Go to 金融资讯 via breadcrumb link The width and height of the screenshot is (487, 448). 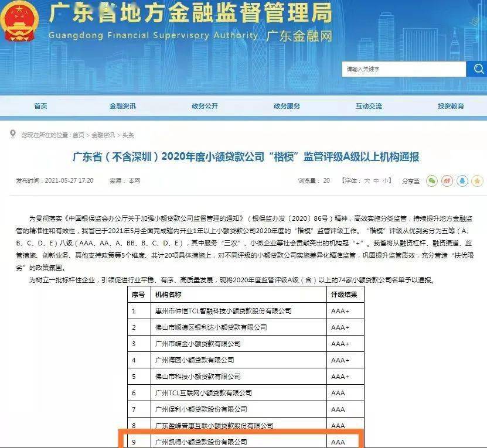(x=103, y=135)
